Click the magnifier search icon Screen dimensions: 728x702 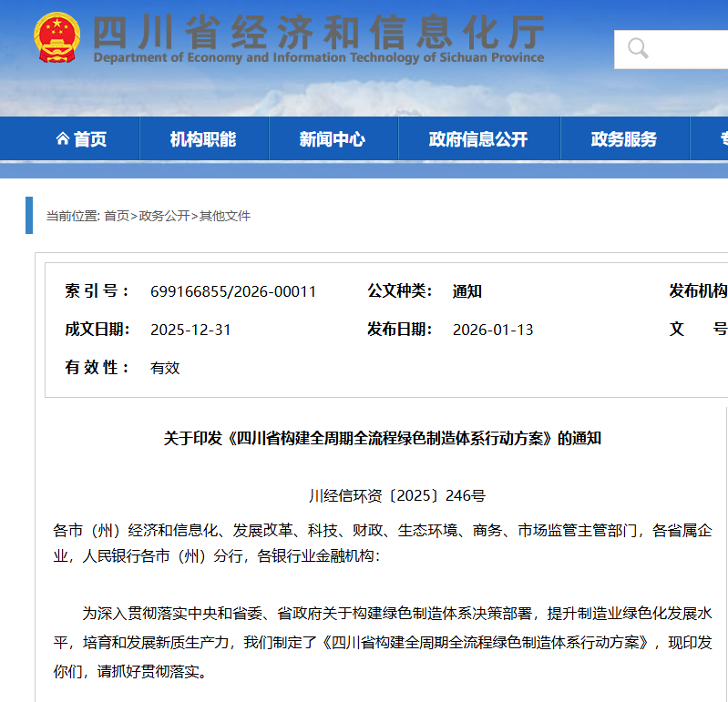click(638, 48)
